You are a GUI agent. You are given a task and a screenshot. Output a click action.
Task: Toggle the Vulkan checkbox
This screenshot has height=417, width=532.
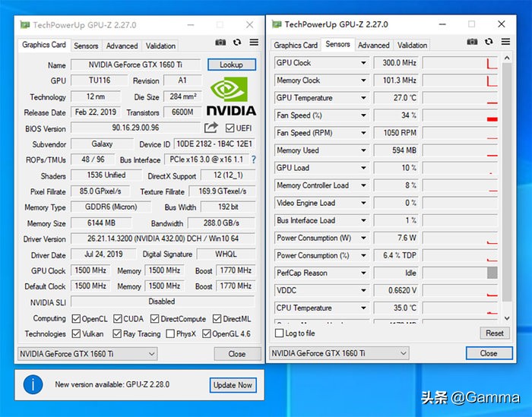coord(76,333)
